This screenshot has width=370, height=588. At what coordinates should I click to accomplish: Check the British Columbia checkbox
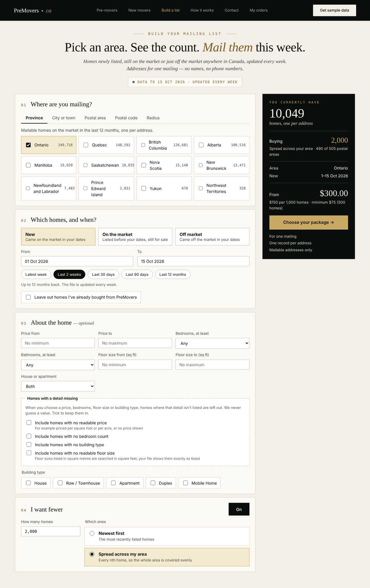point(143,145)
